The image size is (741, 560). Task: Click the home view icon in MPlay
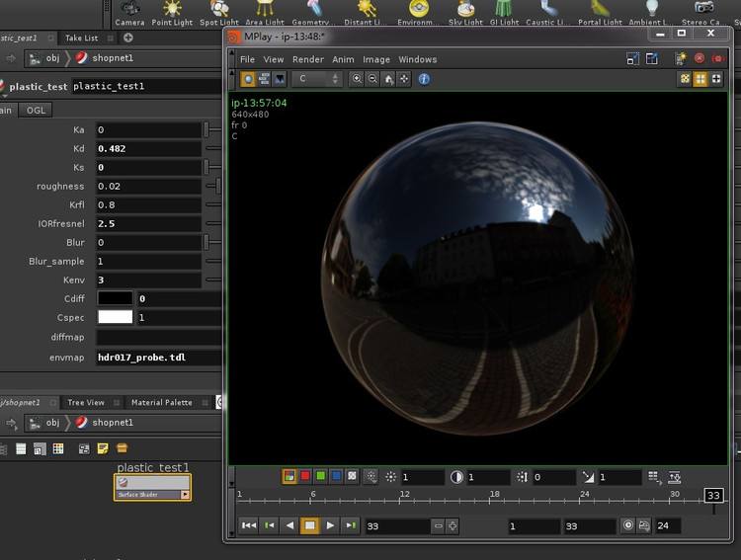click(389, 79)
